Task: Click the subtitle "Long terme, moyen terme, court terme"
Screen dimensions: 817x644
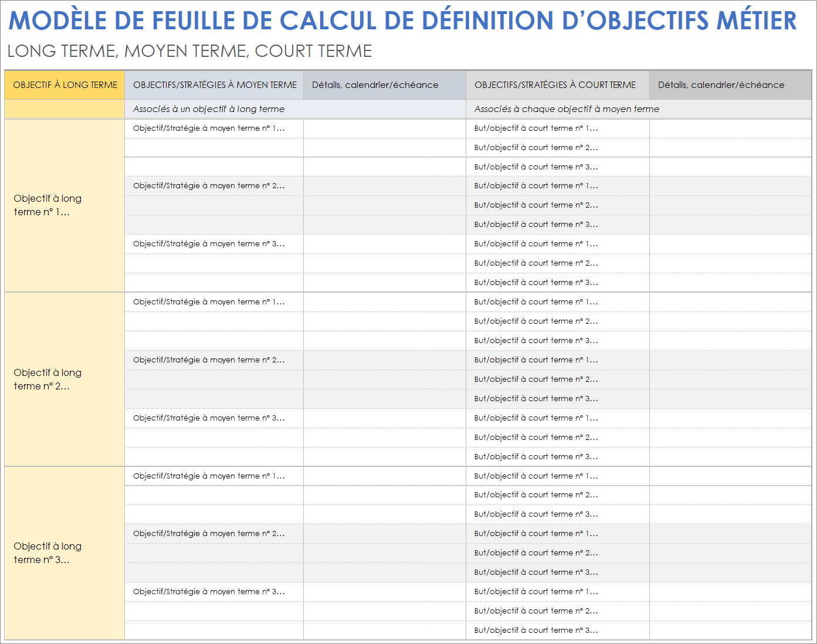Action: (189, 51)
